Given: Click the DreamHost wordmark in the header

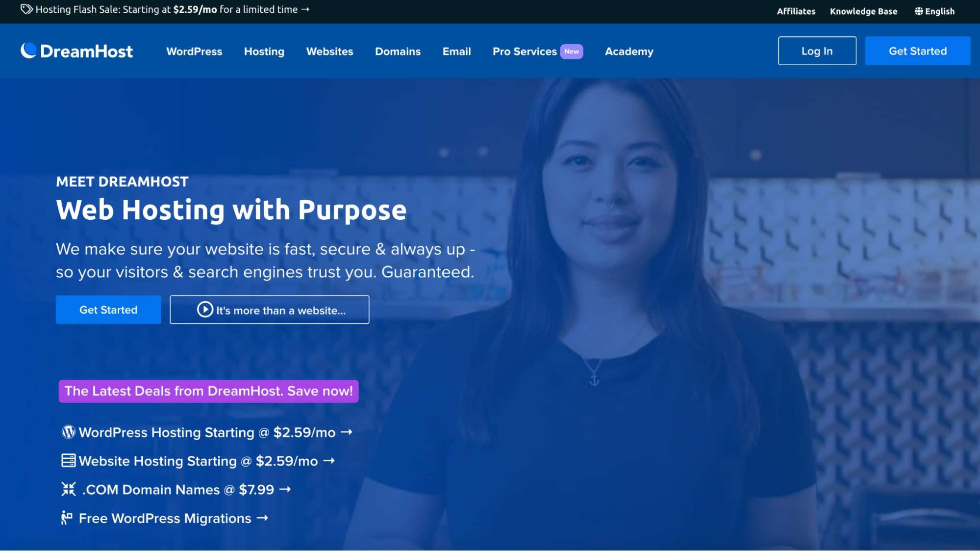Looking at the screenshot, I should (x=86, y=51).
